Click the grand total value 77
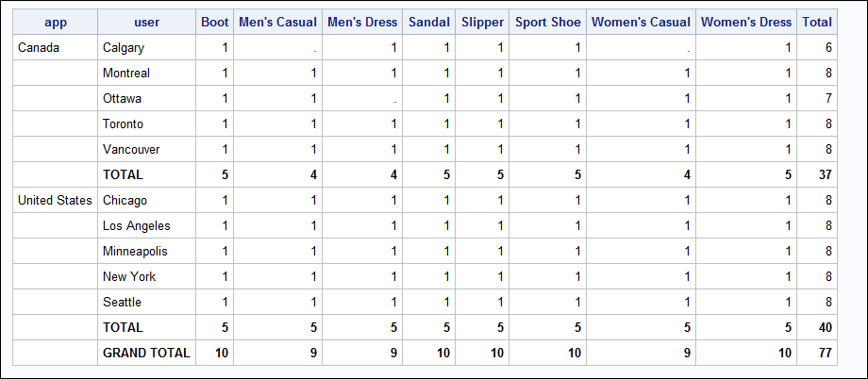 (x=826, y=354)
